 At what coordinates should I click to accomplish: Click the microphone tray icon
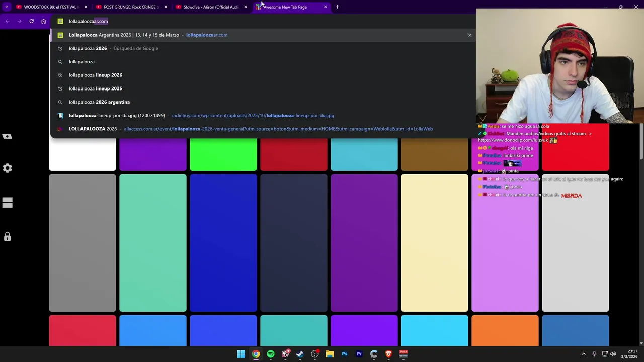click(x=594, y=354)
